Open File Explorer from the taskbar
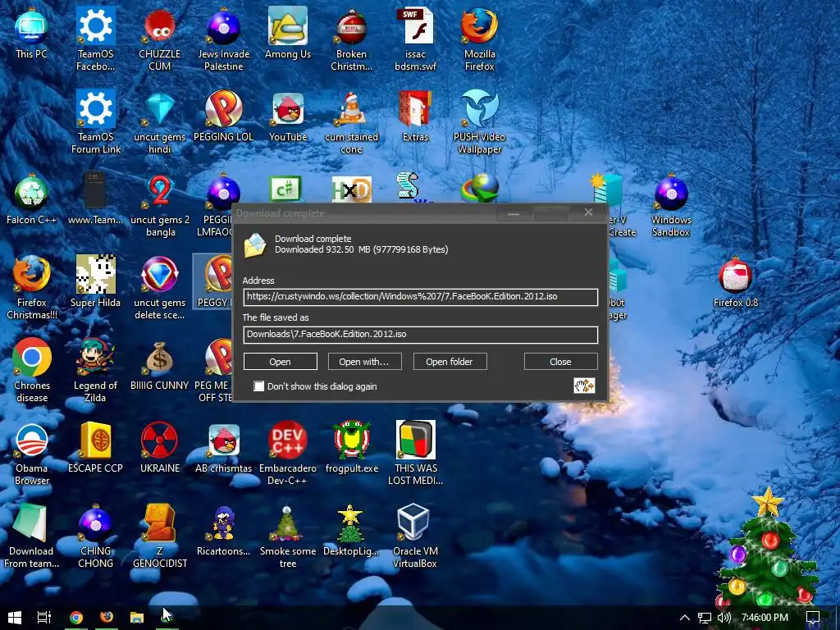The image size is (840, 630). [137, 617]
